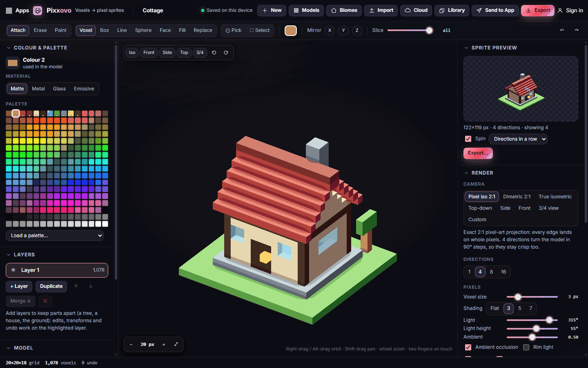588x368 pixels.
Task: Uncheck the Spin checkbox
Action: coord(468,139)
